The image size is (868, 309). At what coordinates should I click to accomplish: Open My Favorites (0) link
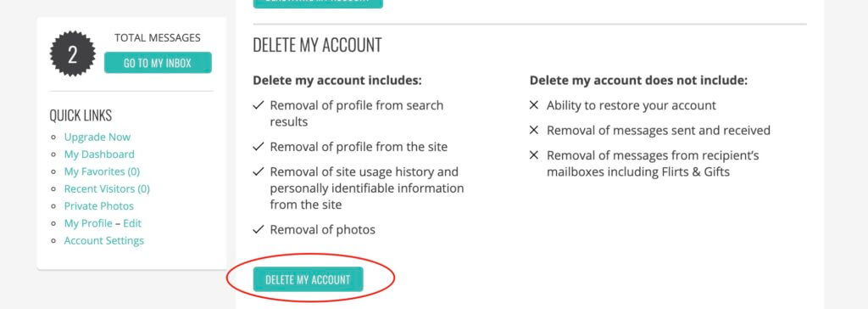tap(102, 171)
